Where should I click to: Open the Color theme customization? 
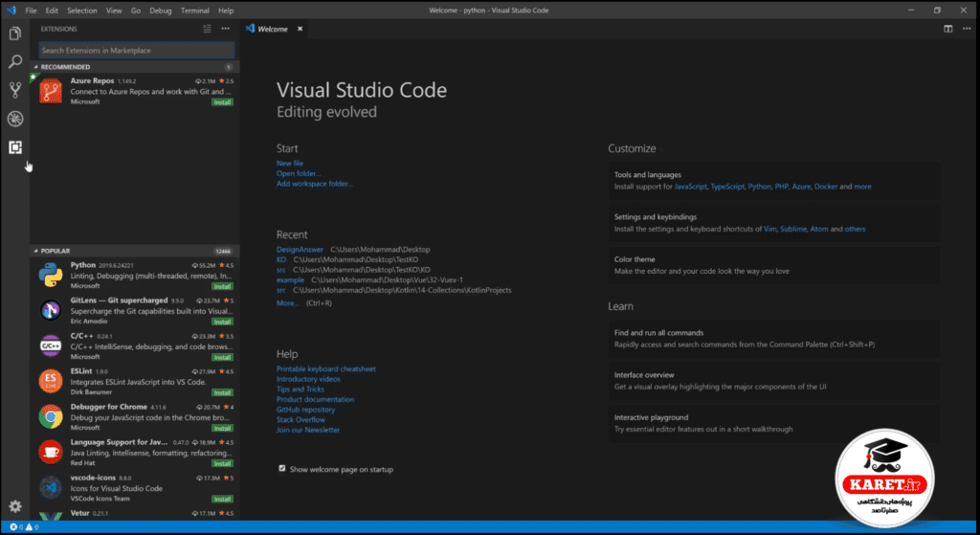click(773, 265)
